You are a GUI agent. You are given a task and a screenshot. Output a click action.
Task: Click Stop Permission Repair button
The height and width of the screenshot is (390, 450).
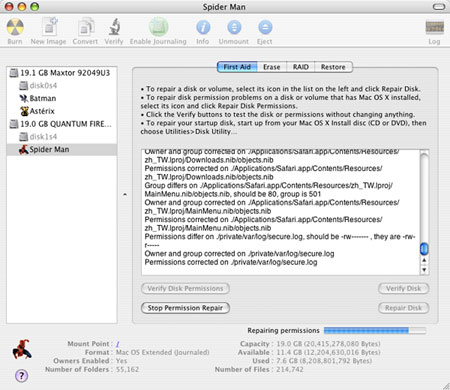(x=185, y=308)
